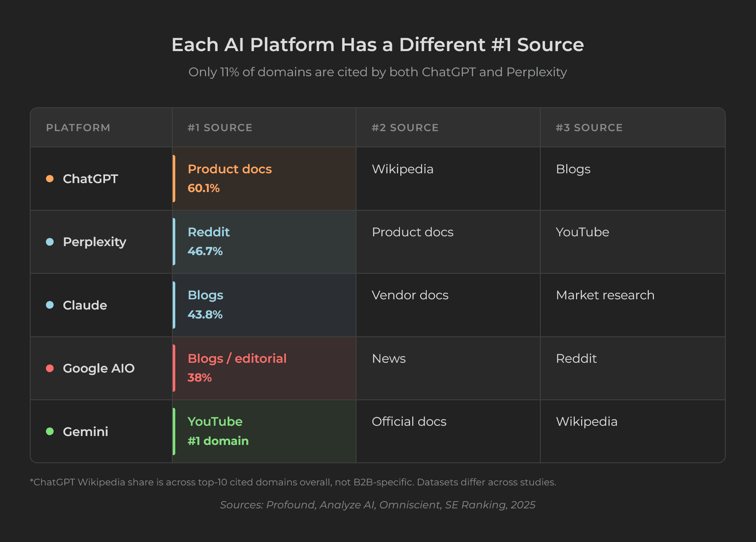Select the Claude platform label
Image resolution: width=756 pixels, height=542 pixels.
coord(85,305)
